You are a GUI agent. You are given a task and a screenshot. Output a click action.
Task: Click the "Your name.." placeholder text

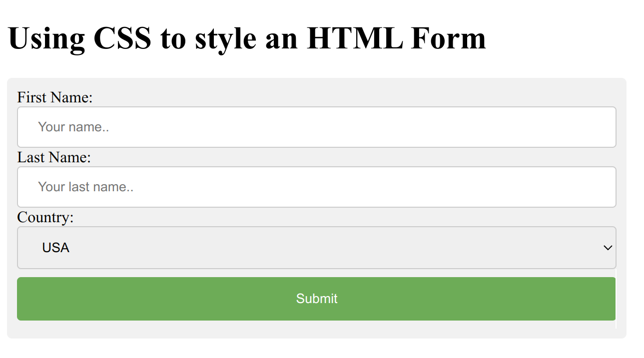pos(73,127)
